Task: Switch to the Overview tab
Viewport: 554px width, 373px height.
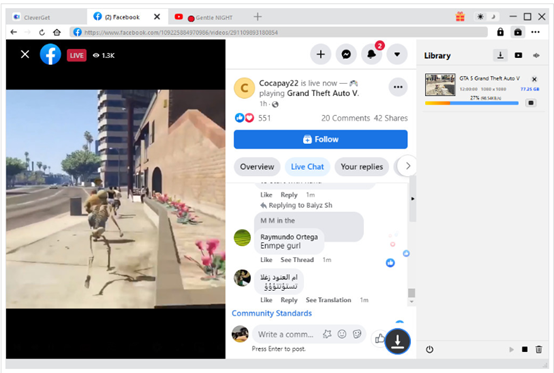Action: [257, 167]
